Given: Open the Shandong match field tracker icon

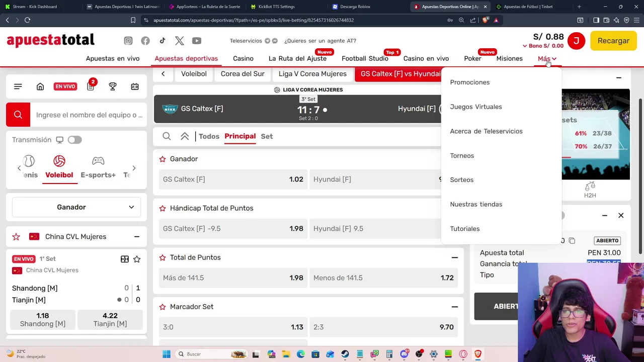Looking at the screenshot, I should point(125,259).
